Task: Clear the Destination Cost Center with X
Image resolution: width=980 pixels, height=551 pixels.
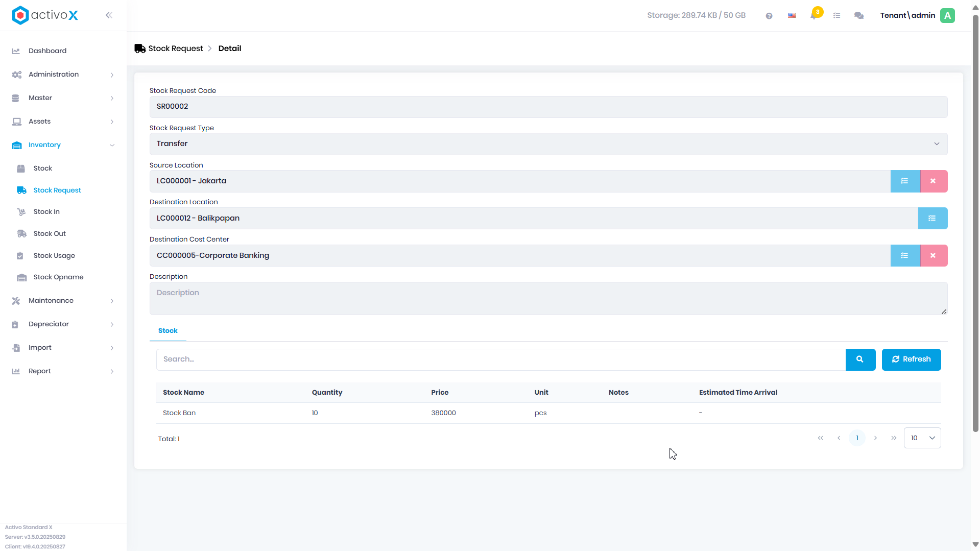Action: 933,256
